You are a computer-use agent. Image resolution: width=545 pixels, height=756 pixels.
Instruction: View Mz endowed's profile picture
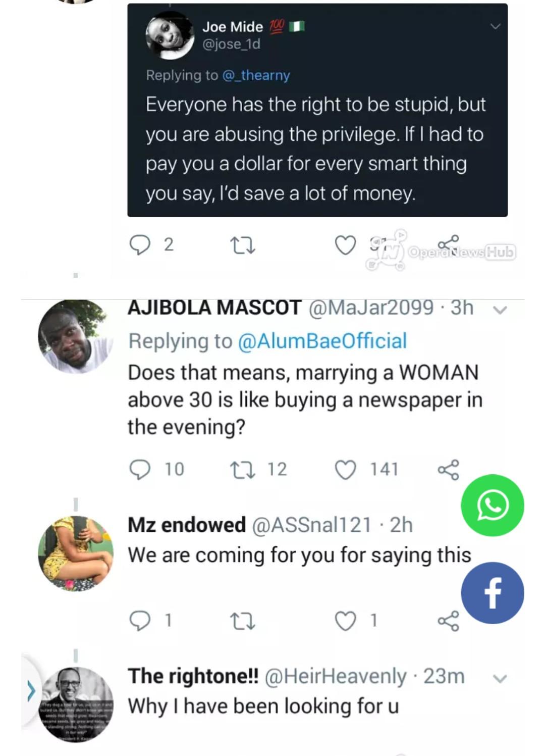click(x=76, y=553)
